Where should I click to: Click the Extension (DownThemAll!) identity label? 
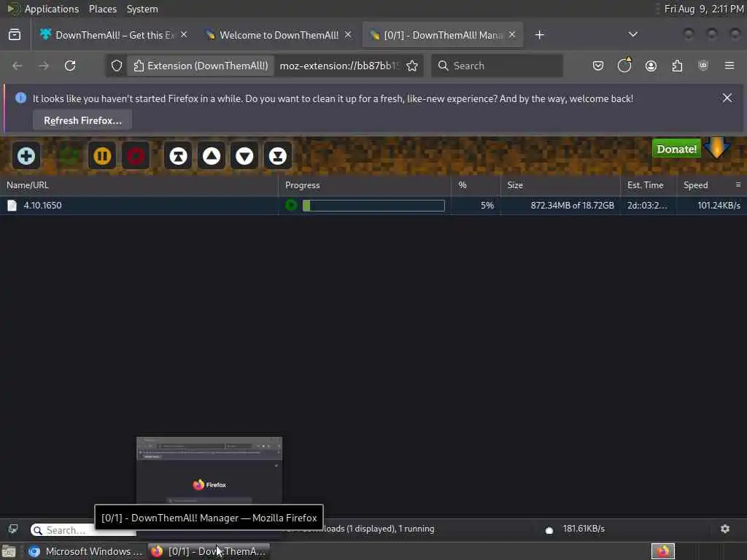pos(201,66)
